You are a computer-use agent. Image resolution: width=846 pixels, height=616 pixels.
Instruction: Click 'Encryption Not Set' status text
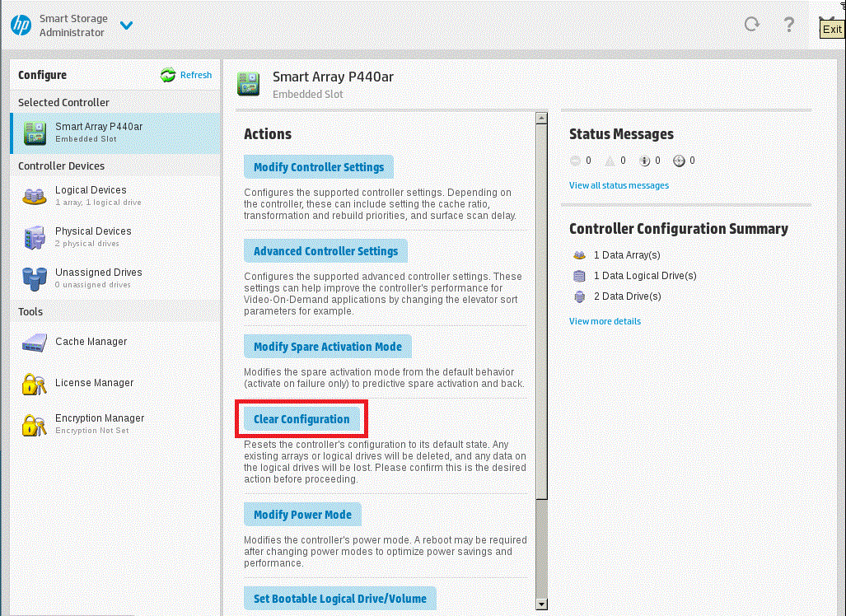click(92, 431)
